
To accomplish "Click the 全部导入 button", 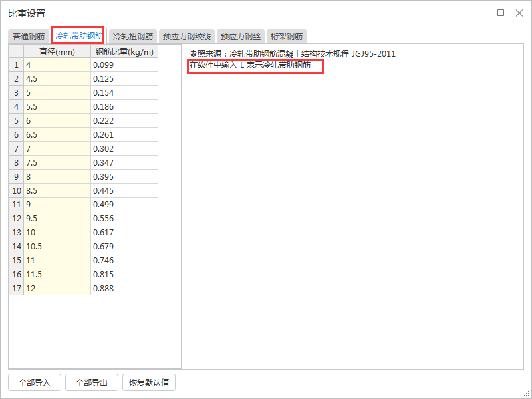I will (35, 382).
